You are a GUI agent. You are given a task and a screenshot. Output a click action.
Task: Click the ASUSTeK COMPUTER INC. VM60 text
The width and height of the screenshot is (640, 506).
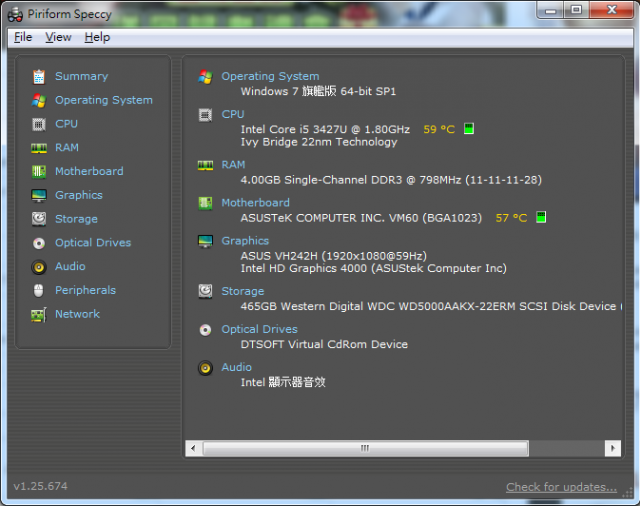361,218
